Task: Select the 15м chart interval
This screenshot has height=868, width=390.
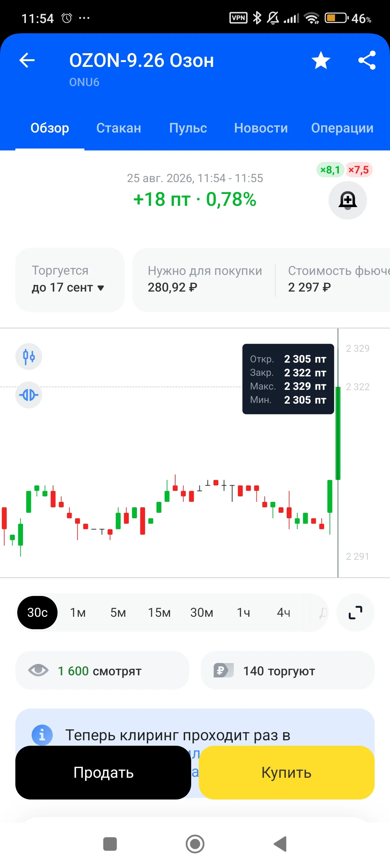Action: pyautogui.click(x=159, y=612)
